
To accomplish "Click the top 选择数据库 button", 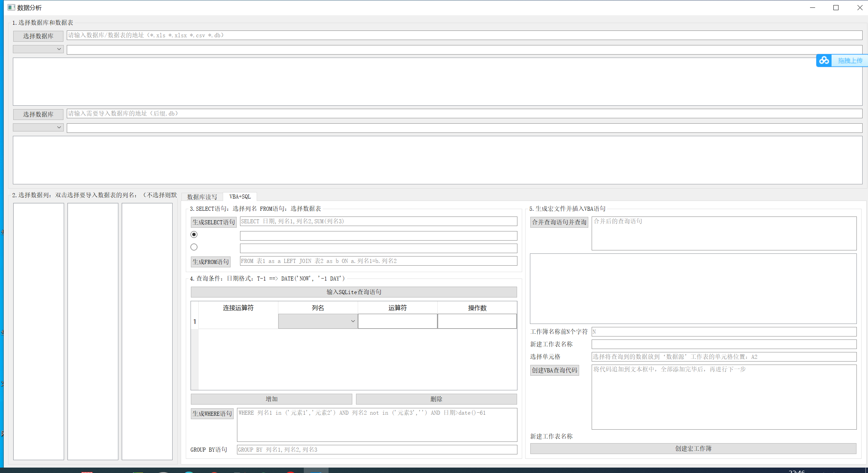I will (x=38, y=36).
